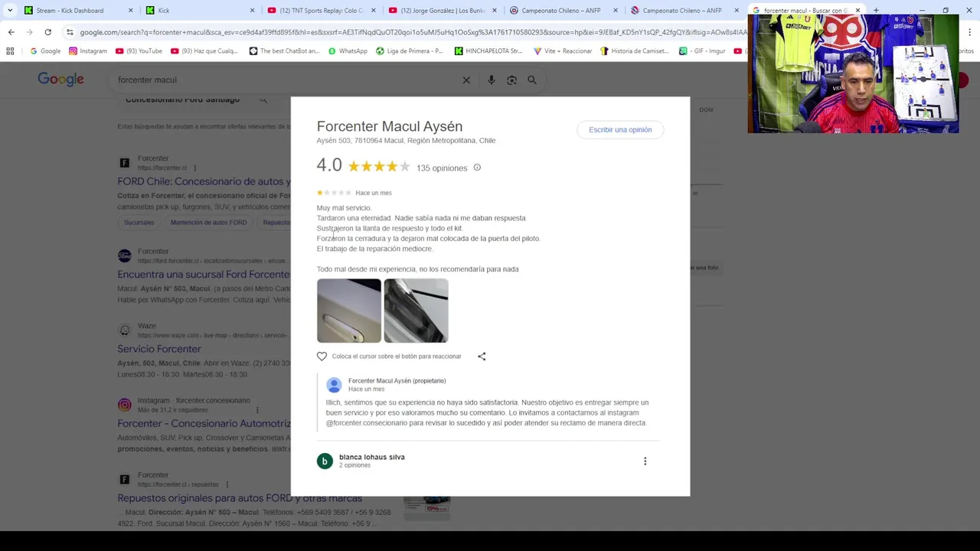Click the Forcenter favicon on first result
This screenshot has height=551, width=980.
click(124, 162)
